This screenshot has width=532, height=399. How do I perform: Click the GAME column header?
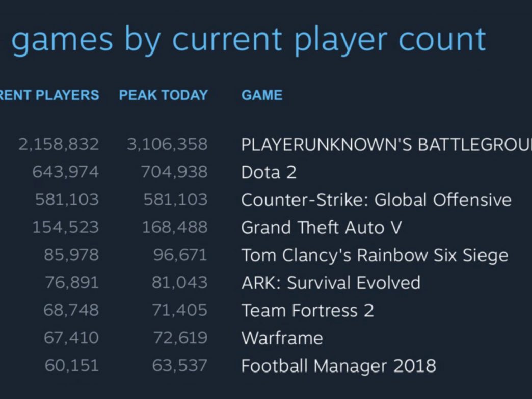click(262, 95)
